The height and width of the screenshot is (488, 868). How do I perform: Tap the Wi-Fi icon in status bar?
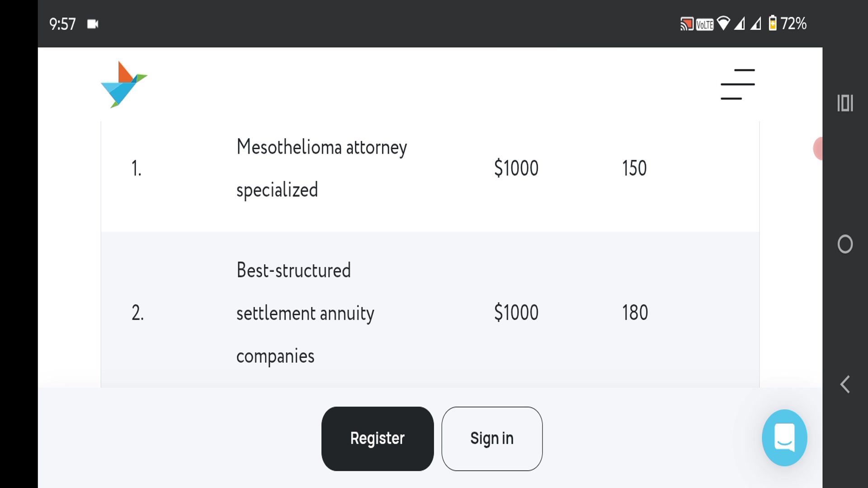[723, 23]
